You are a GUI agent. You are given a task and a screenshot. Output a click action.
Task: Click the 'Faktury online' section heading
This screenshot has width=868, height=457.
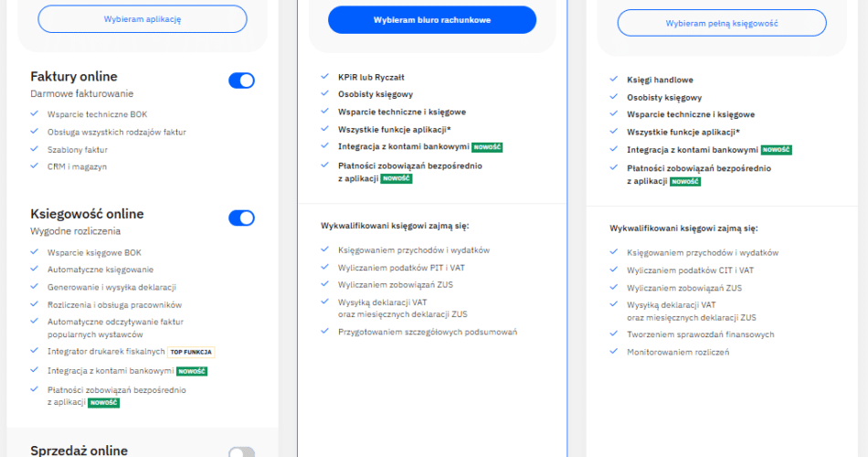74,77
